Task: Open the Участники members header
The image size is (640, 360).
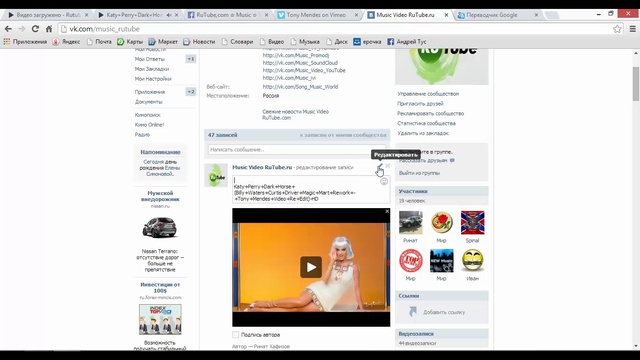Action: (442, 191)
